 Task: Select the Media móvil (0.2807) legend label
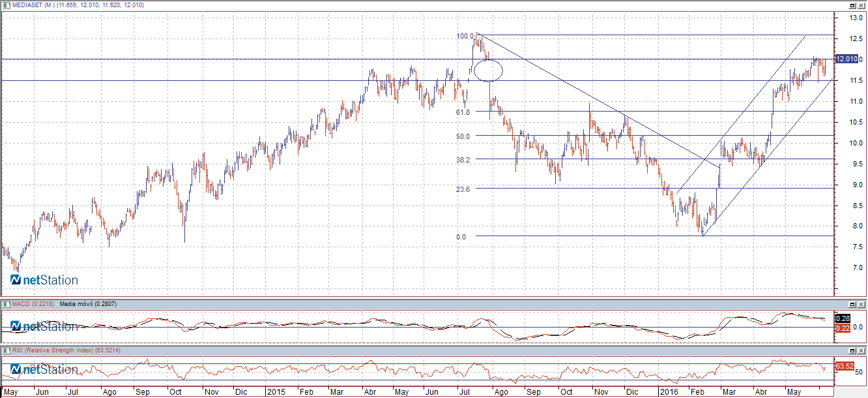(86, 304)
